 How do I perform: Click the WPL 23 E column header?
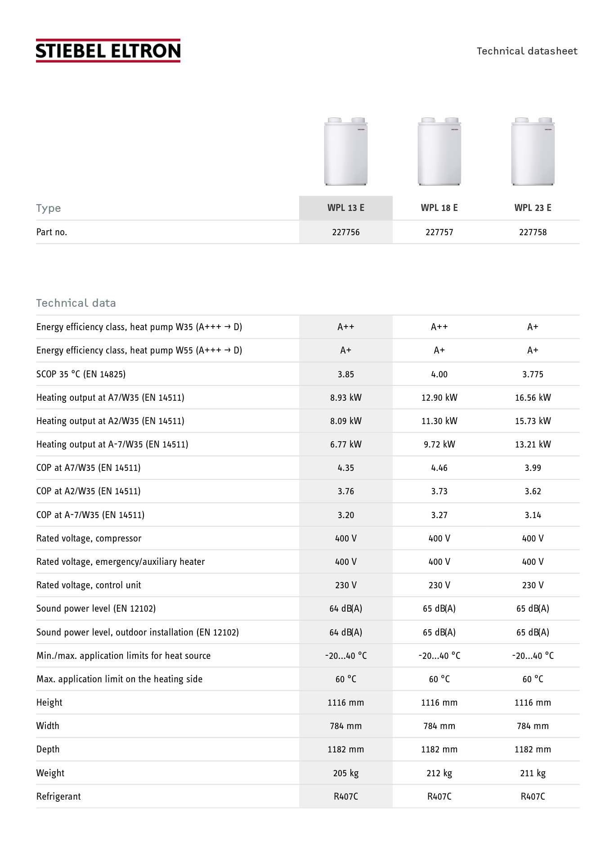tap(533, 208)
